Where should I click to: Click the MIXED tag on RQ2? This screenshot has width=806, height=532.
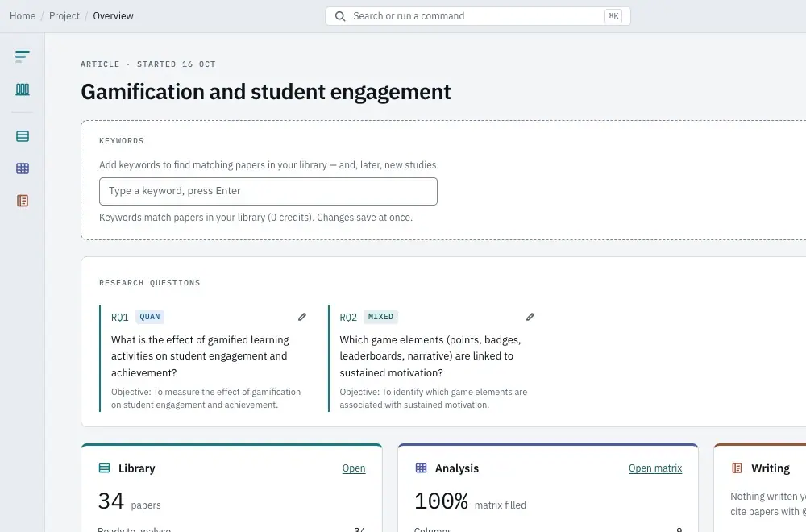point(380,317)
